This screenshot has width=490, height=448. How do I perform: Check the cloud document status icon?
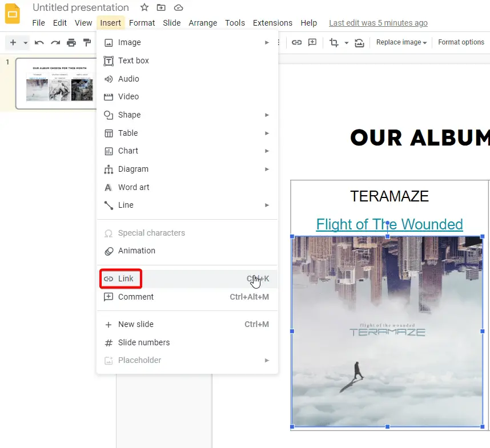pyautogui.click(x=178, y=7)
